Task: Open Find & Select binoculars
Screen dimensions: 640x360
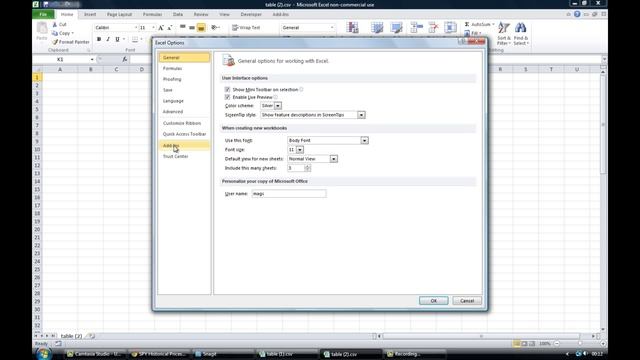Action: (x=521, y=33)
